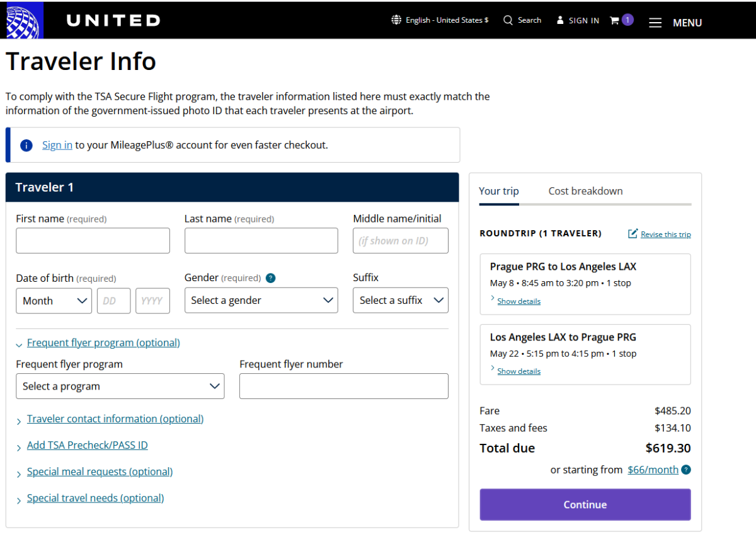Image resolution: width=756 pixels, height=539 pixels.
Task: Select the Your trip tab
Action: (x=498, y=191)
